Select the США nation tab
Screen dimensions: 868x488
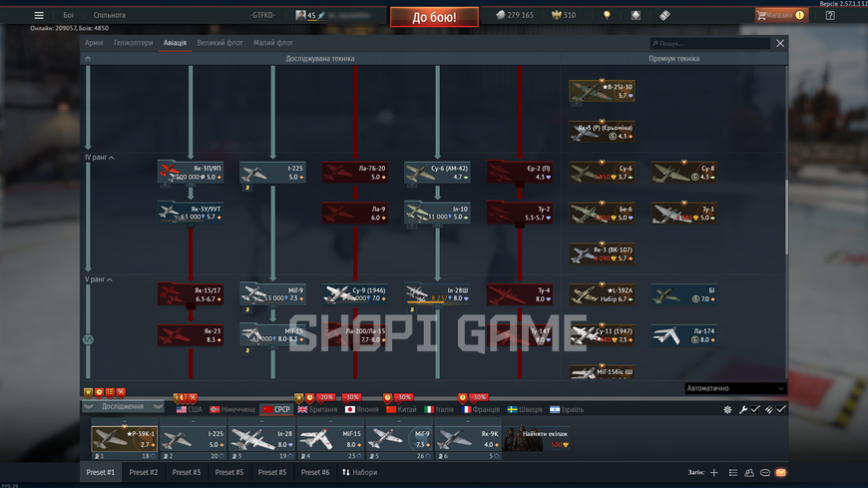tap(190, 409)
